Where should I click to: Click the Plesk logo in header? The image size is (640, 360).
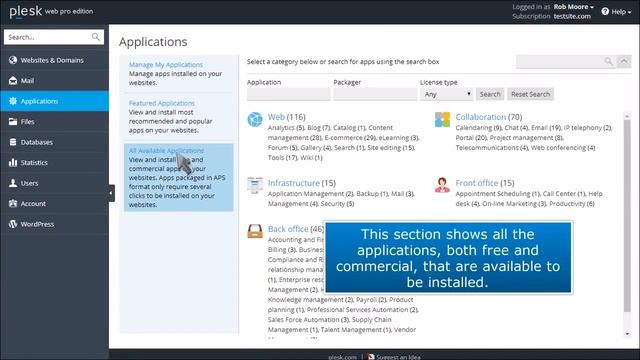[x=25, y=11]
